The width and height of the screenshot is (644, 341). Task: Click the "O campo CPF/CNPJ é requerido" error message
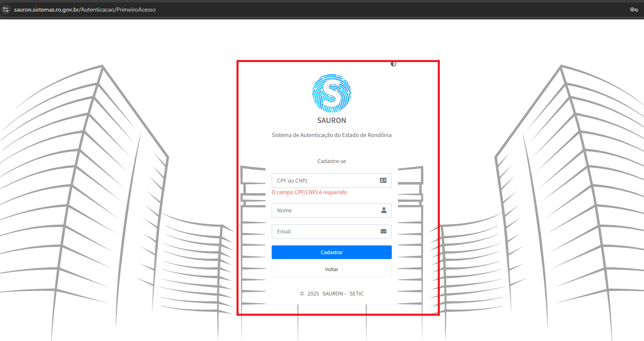coord(309,192)
